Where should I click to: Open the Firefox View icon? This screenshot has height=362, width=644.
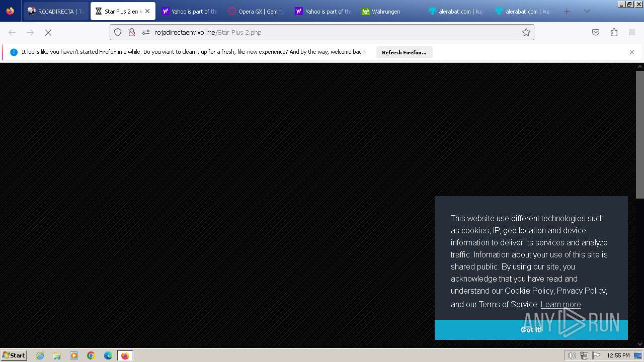tap(10, 11)
